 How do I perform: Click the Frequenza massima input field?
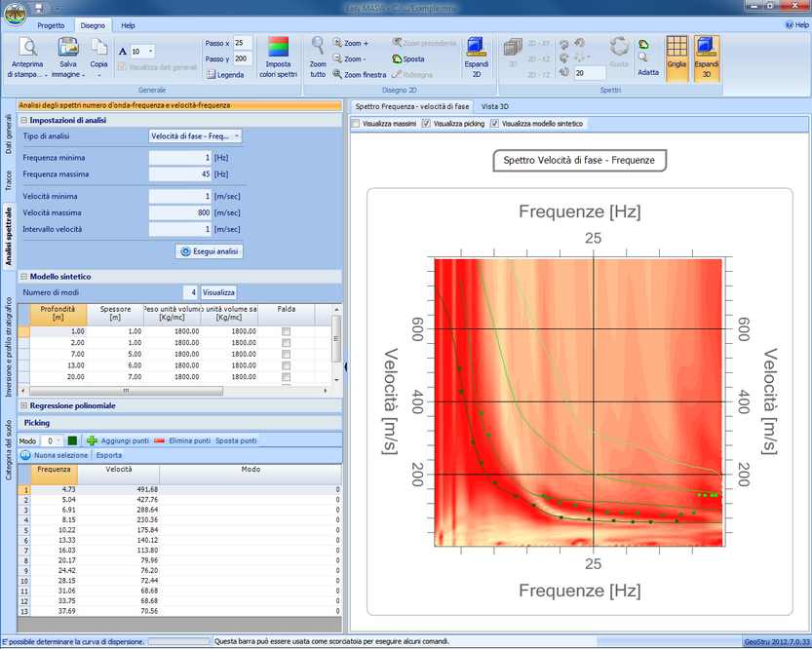(180, 174)
